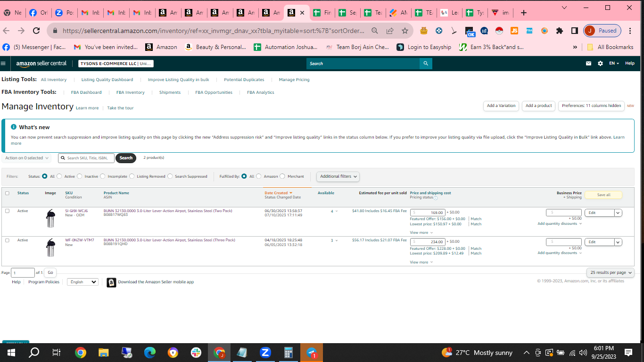Open the 25 results per page dropdown
644x362 pixels.
point(611,272)
